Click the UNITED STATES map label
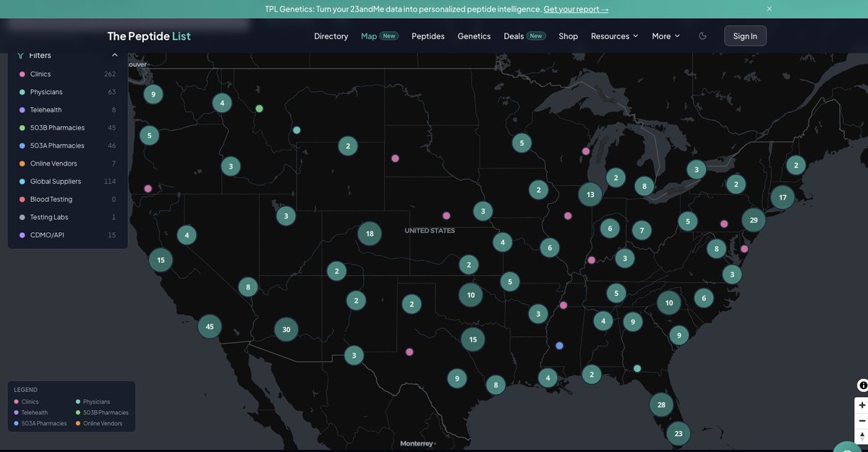The height and width of the screenshot is (452, 868). pos(430,231)
